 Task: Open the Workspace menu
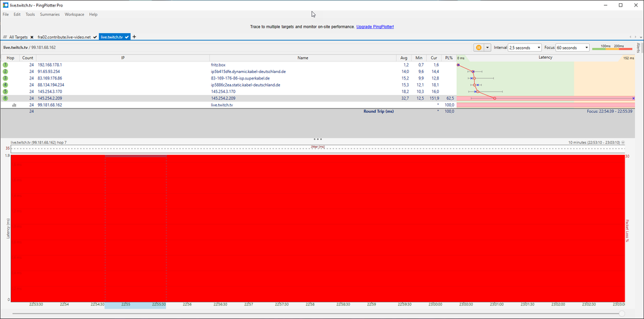[74, 14]
